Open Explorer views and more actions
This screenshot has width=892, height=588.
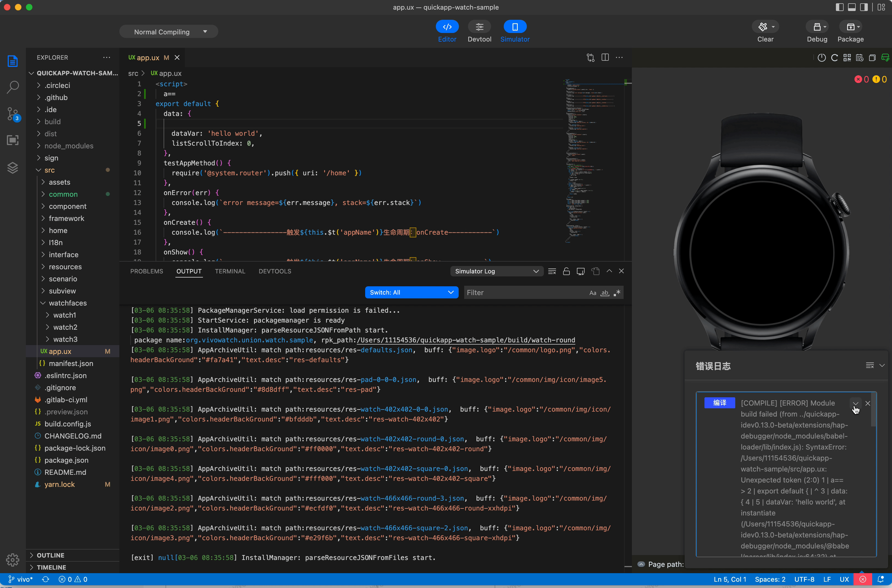107,57
